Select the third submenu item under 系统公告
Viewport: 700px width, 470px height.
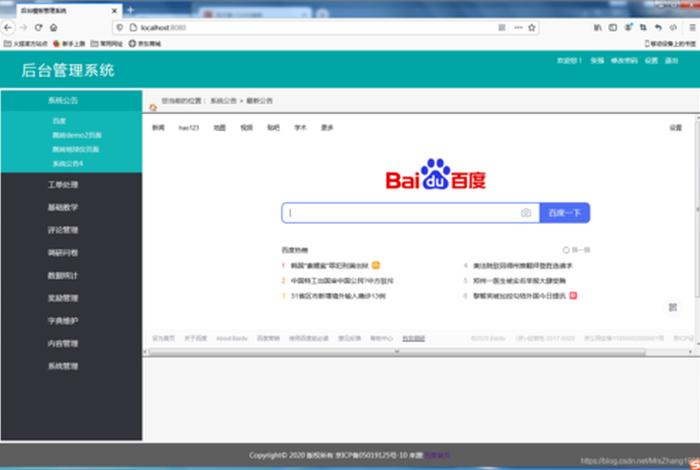coord(76,149)
